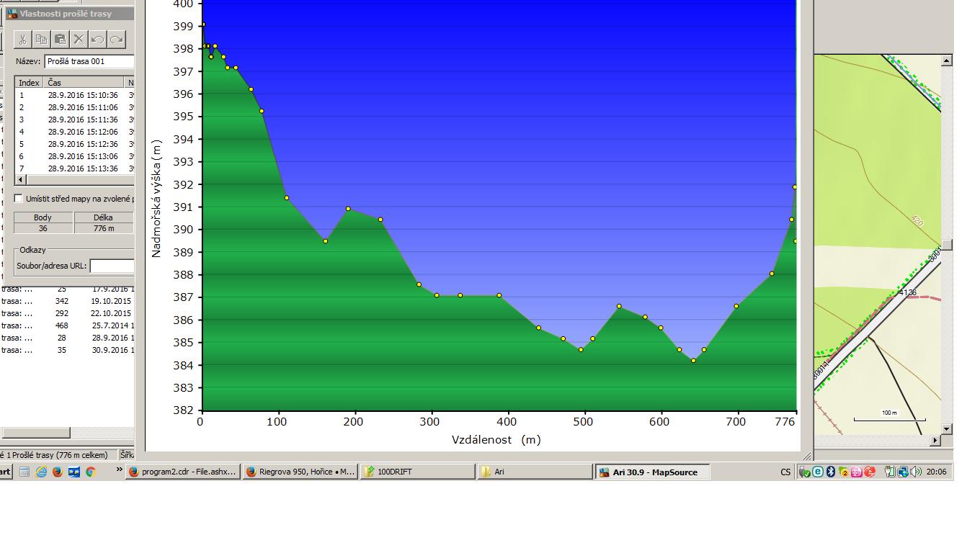
Task: Click the 'Index' column header
Action: [29, 83]
